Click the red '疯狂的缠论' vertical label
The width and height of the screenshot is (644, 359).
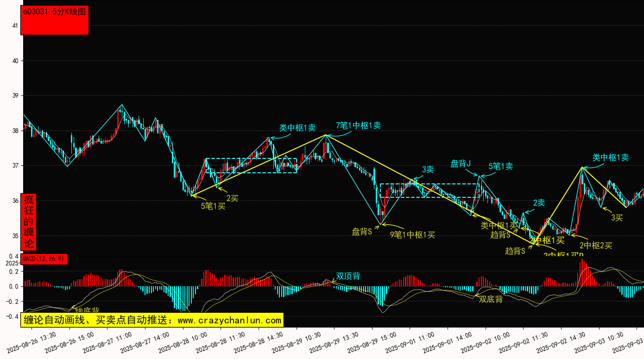tap(29, 222)
